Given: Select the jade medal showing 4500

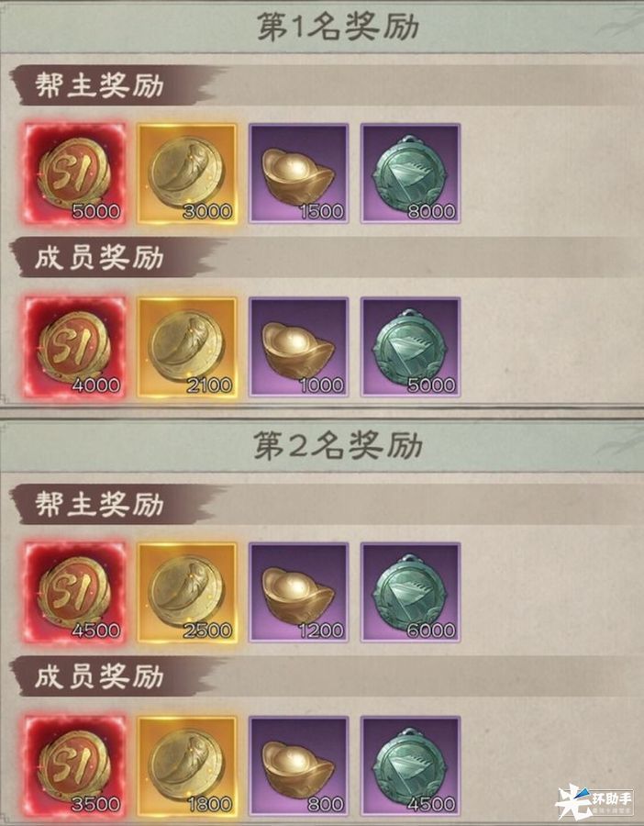Looking at the screenshot, I should [x=410, y=766].
